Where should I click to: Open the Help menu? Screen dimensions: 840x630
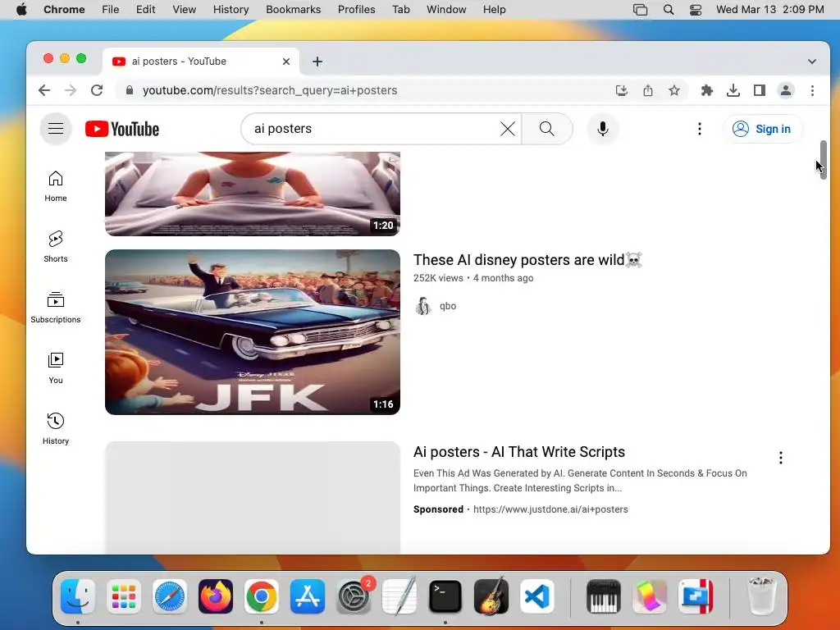pos(494,10)
